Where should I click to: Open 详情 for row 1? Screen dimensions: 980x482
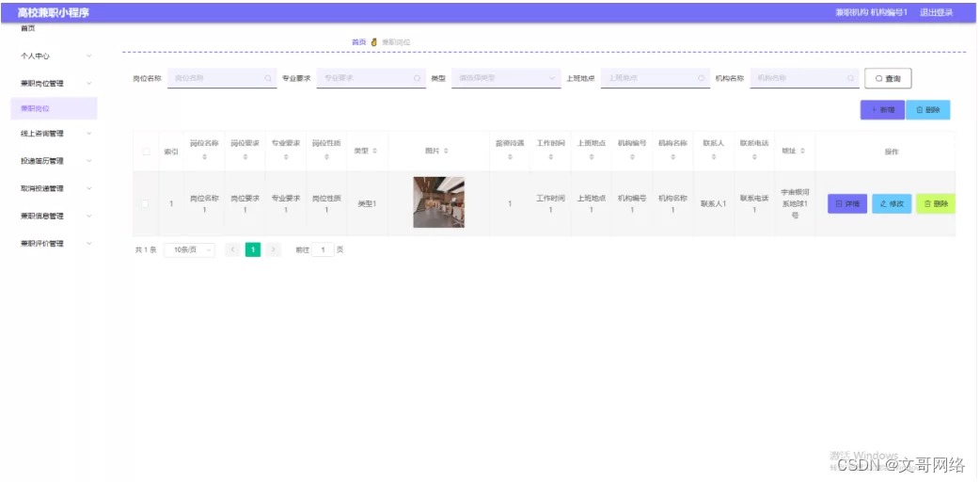pyautogui.click(x=846, y=203)
